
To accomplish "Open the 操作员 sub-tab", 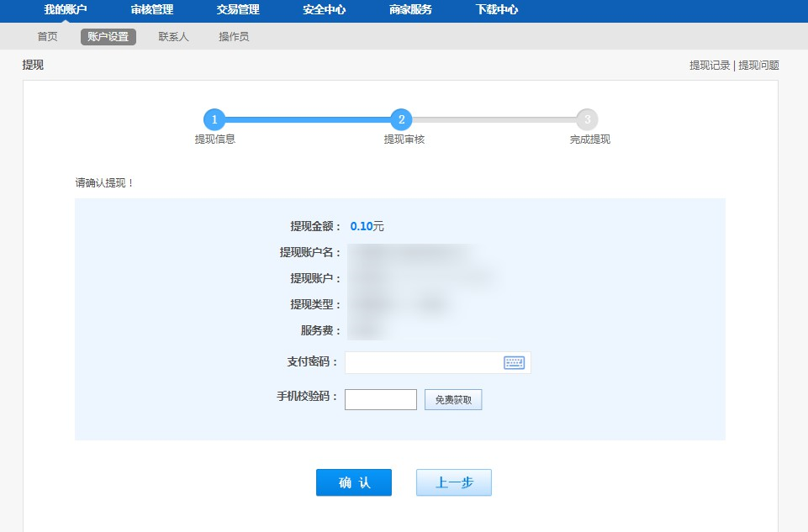I will click(x=234, y=37).
